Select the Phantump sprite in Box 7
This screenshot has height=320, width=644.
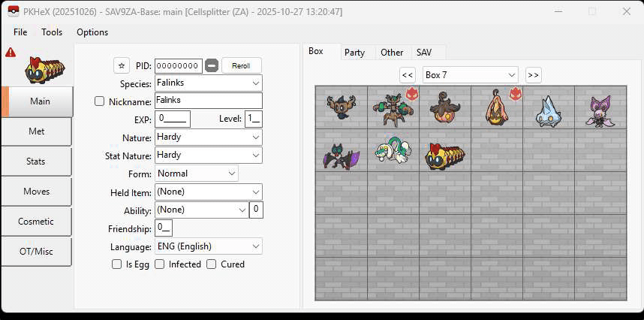[x=341, y=107]
